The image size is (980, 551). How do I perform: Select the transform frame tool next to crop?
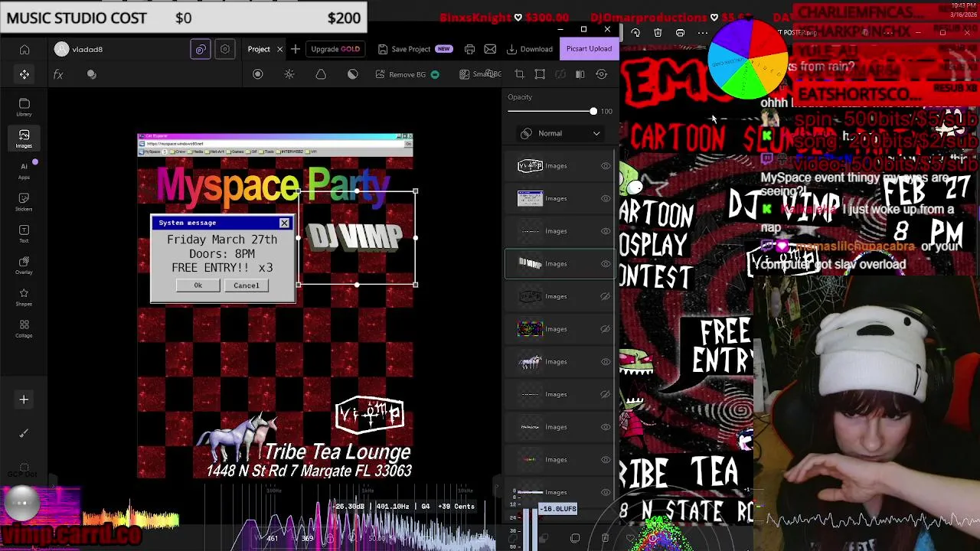540,74
